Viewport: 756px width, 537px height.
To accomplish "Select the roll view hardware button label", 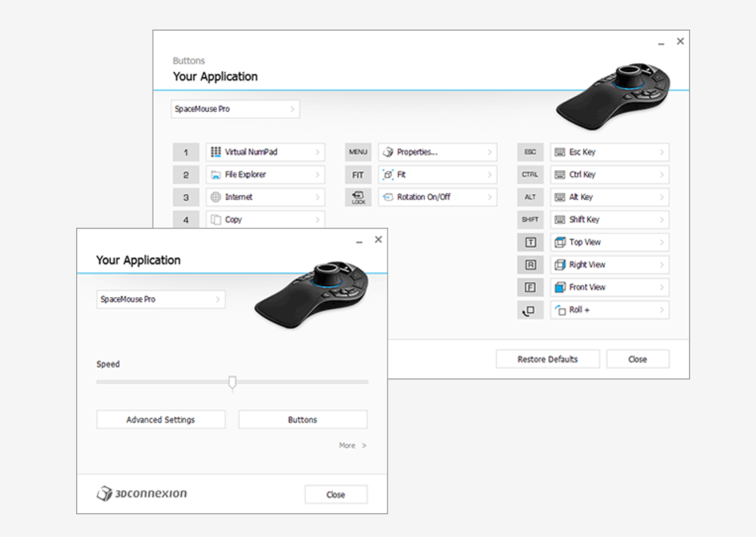I will pyautogui.click(x=530, y=310).
